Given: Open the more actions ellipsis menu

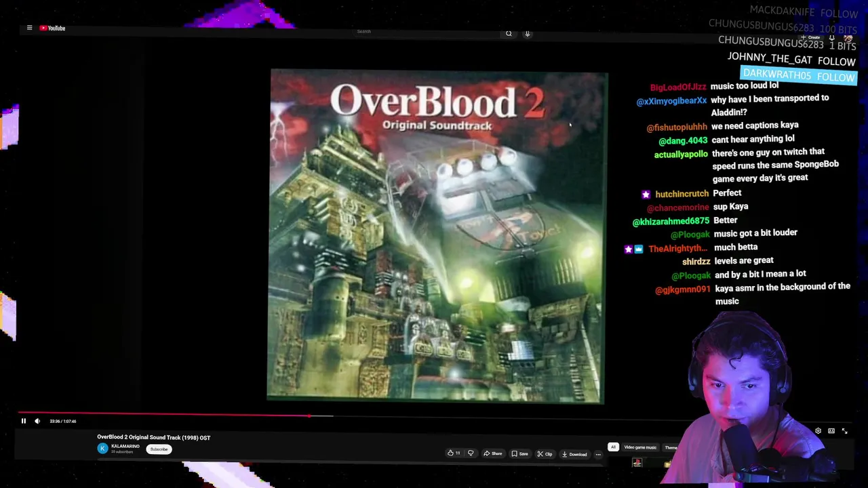Looking at the screenshot, I should (x=598, y=454).
